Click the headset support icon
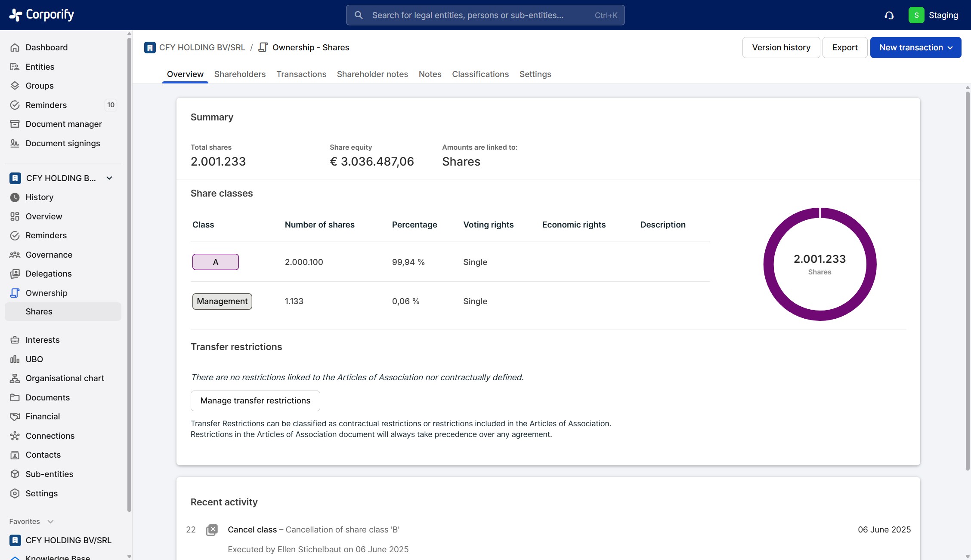Image resolution: width=971 pixels, height=560 pixels. click(889, 15)
